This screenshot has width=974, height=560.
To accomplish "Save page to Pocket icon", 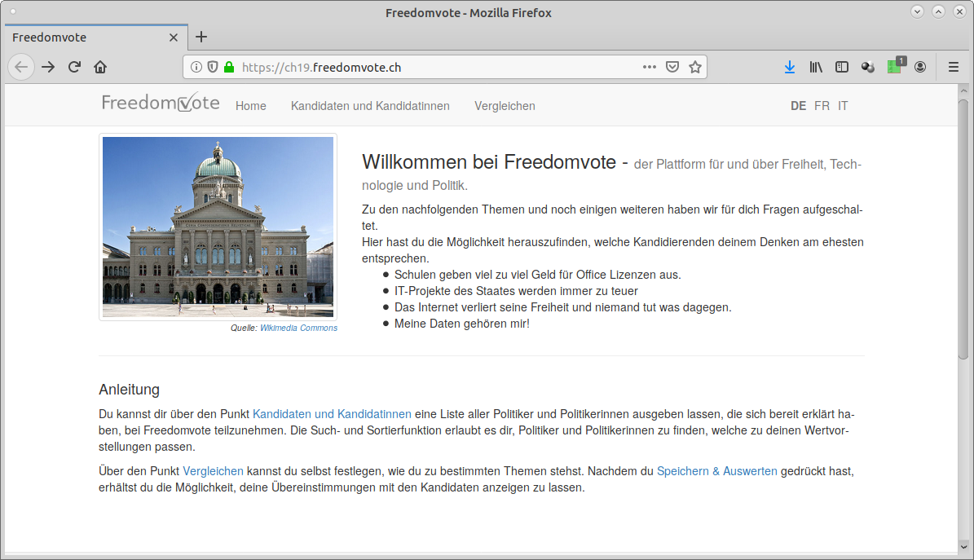I will pyautogui.click(x=672, y=67).
